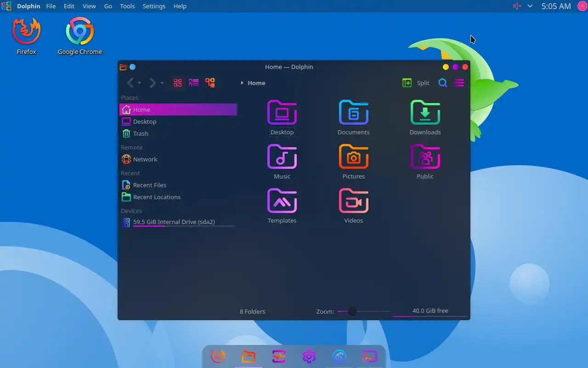Click the Split view button
Viewport: 588px width, 368px height.
(x=416, y=83)
